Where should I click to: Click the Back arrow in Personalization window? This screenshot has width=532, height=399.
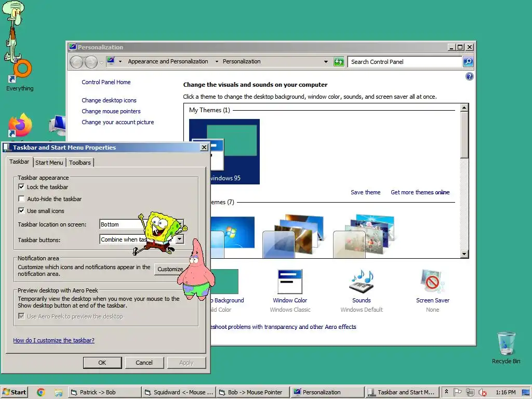pos(77,62)
